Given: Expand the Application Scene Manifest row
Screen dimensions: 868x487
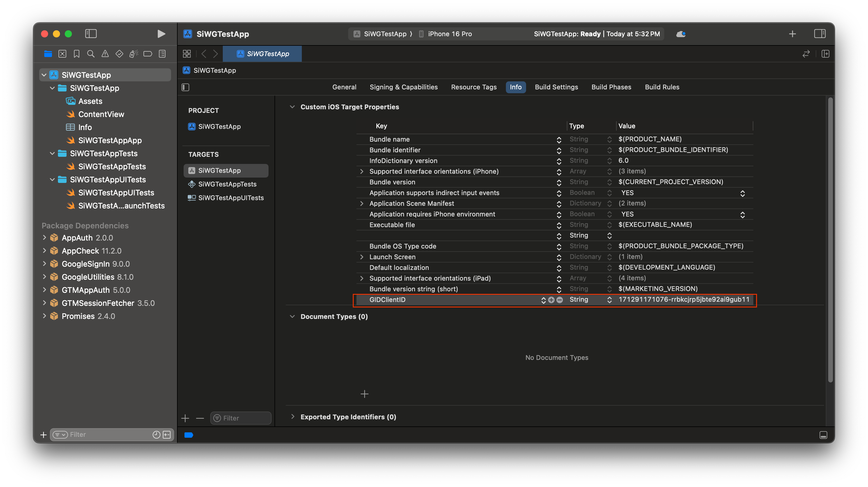Looking at the screenshot, I should [x=362, y=203].
